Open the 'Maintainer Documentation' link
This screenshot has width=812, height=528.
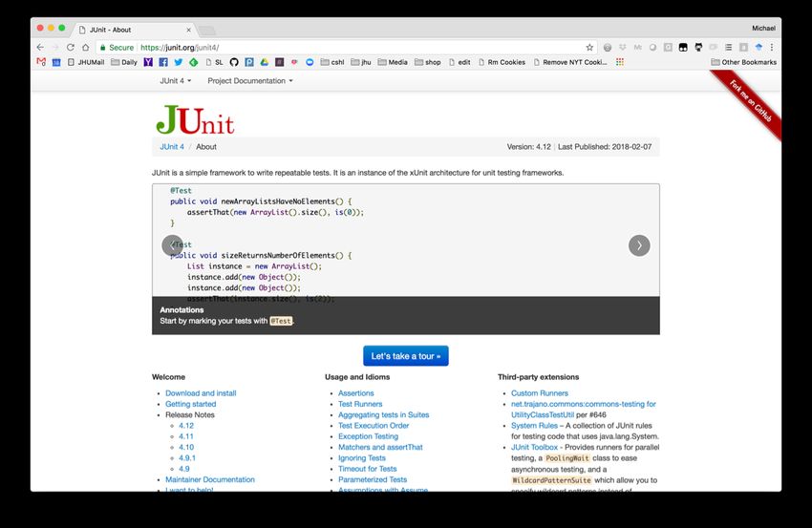(210, 480)
